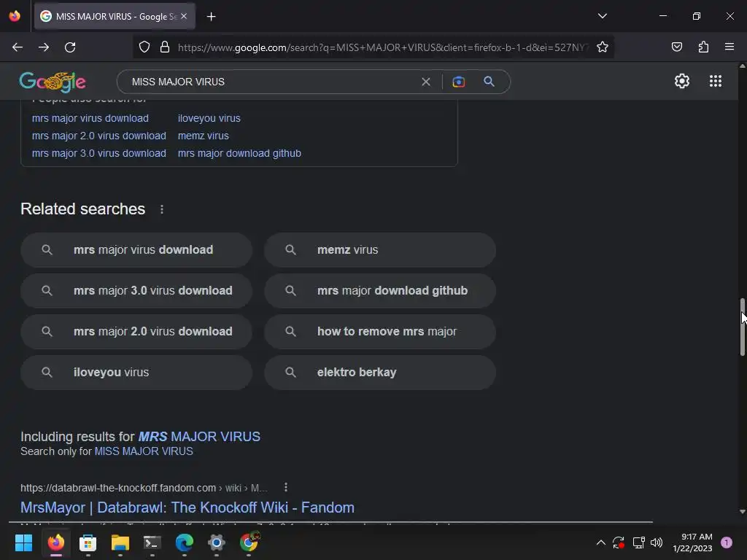
Task: Open three-dot menu beside databrawl fandom URL
Action: point(285,488)
